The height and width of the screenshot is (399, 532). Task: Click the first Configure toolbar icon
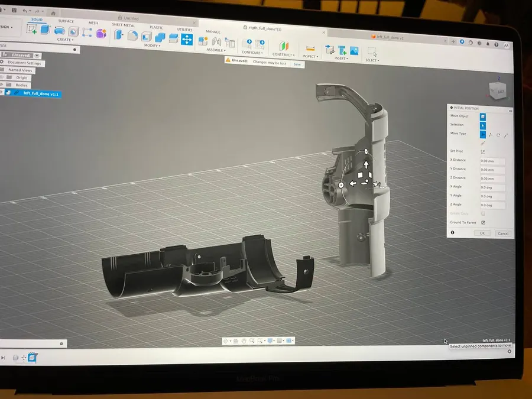(247, 44)
